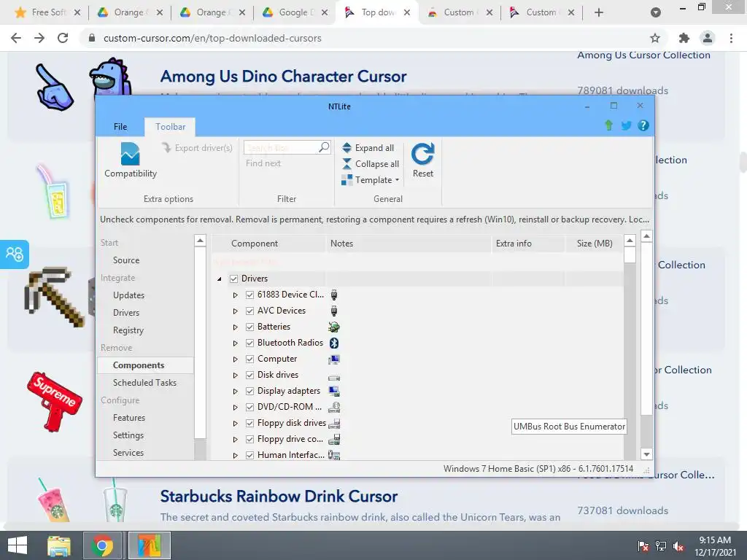Click the Floppy disk drives device icon
Viewport: 747px width, 560px height.
tap(334, 424)
